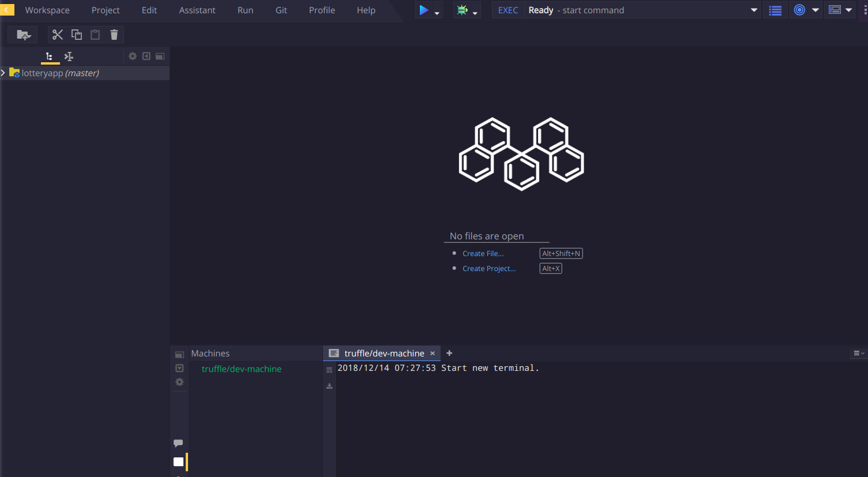Click the scroll-to-bottom download icon
868x477 pixels.
point(329,386)
